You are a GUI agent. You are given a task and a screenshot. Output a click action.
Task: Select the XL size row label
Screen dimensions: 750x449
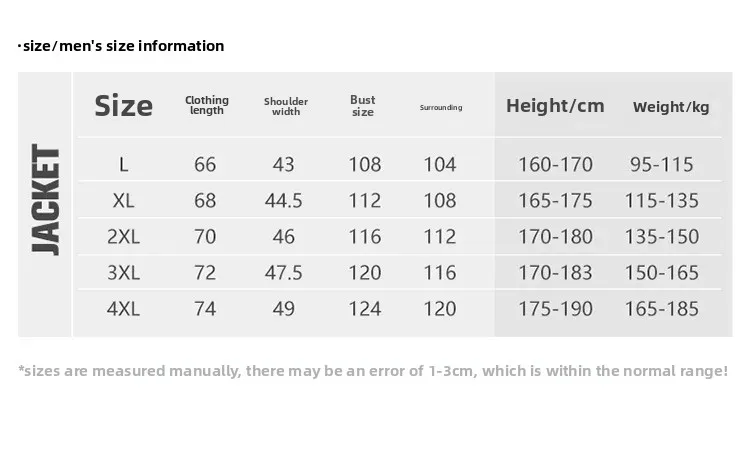click(x=123, y=201)
